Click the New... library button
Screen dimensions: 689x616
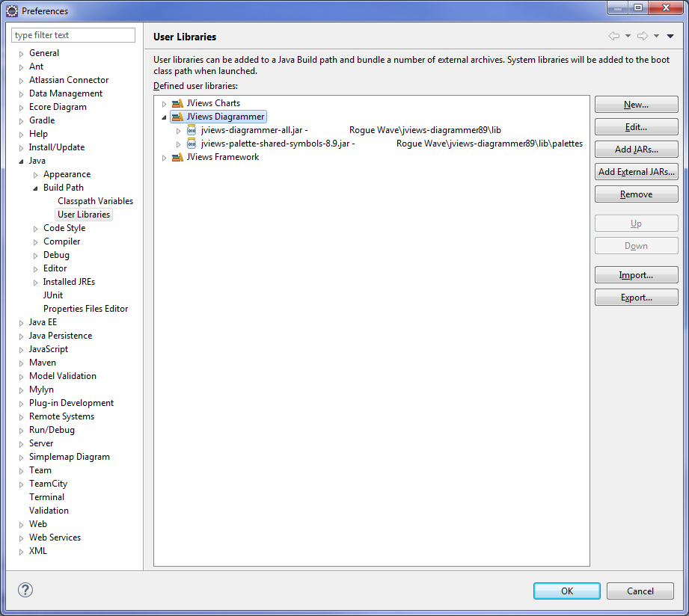click(x=636, y=105)
